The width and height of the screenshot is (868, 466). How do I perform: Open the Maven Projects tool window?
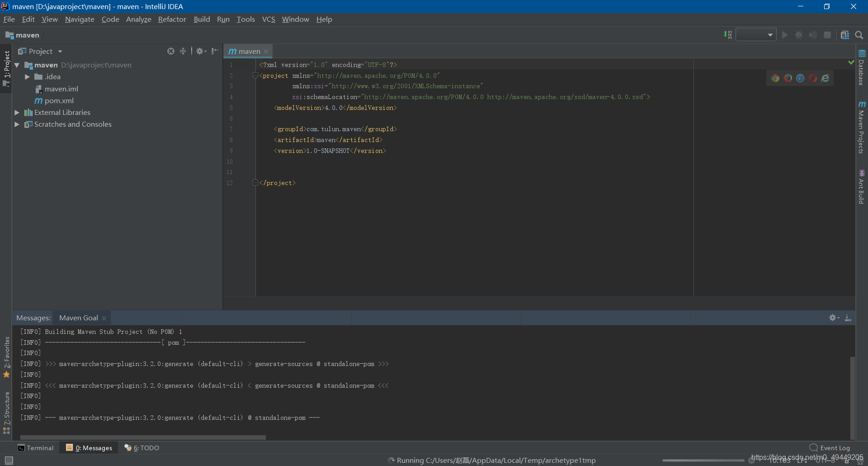coord(862,128)
